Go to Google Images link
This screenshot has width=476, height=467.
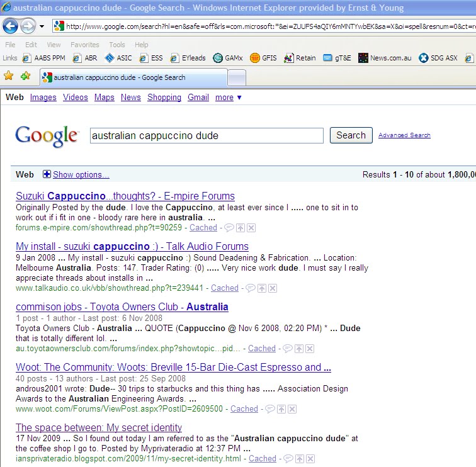tap(43, 98)
